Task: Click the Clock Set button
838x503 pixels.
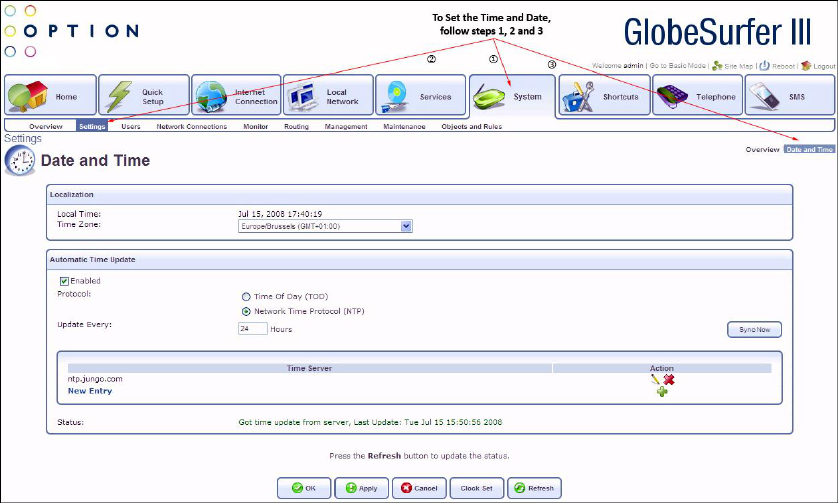Action: [477, 488]
